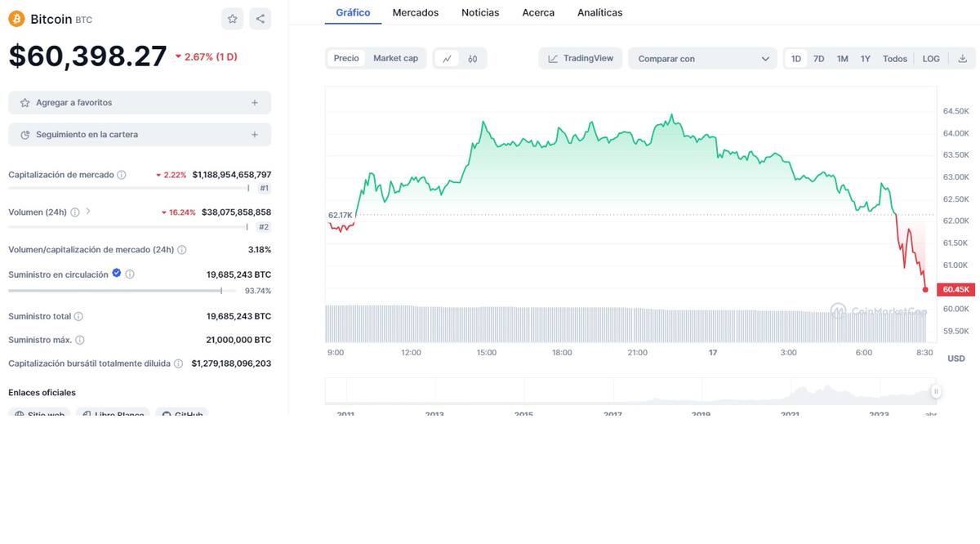Expand Agregar a favoritos plus button
980x544 pixels.
point(255,103)
